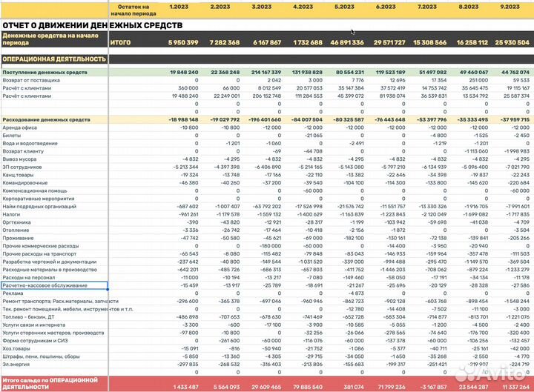The image size is (534, 392).
Task: Click the 9.2023 month column header
Action: pyautogui.click(x=511, y=6)
